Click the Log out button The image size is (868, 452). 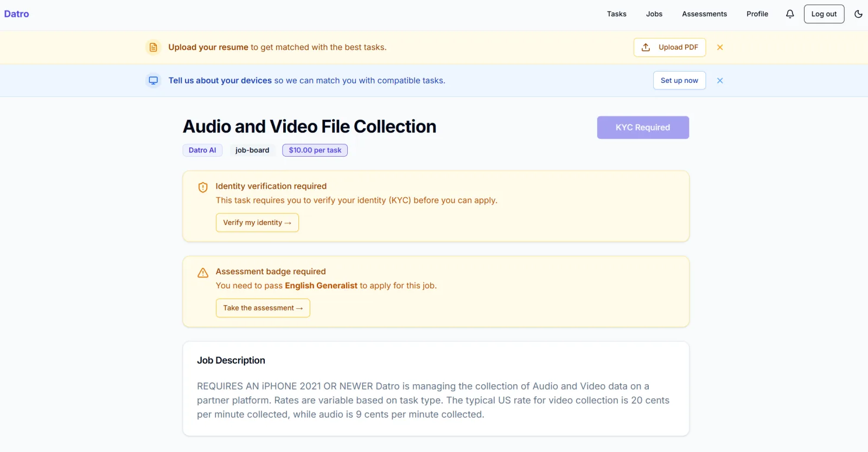click(824, 14)
